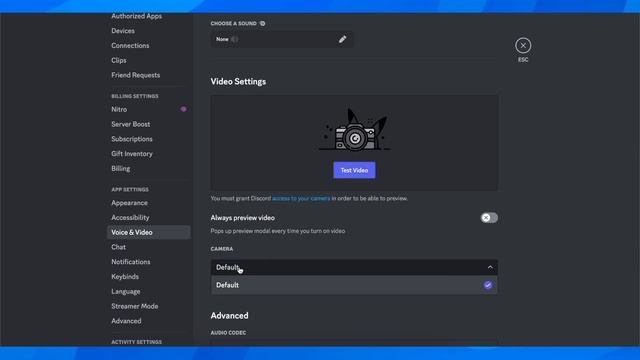Click the Test Video button
Viewport: 640px width, 360px height.
[354, 170]
